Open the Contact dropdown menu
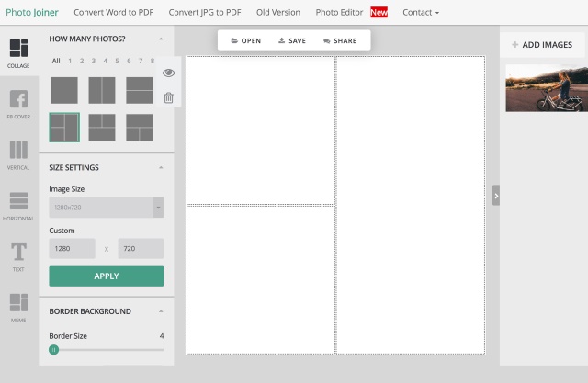 click(x=420, y=13)
